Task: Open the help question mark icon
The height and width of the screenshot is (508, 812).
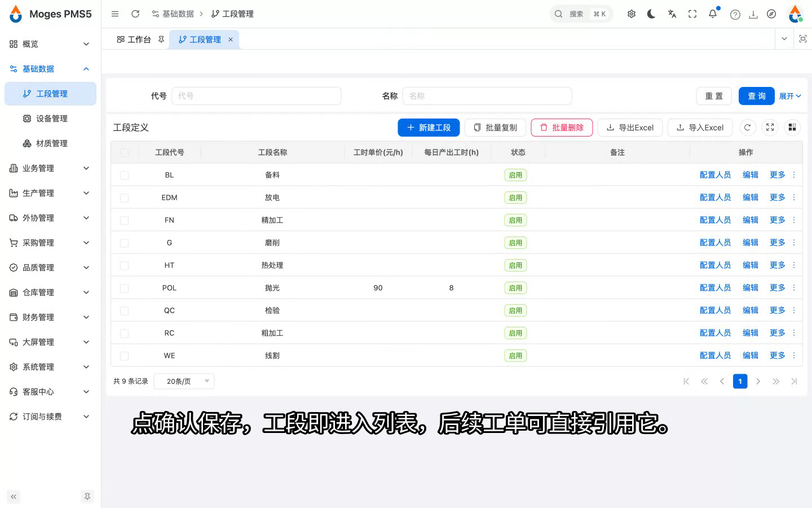Action: 735,15
